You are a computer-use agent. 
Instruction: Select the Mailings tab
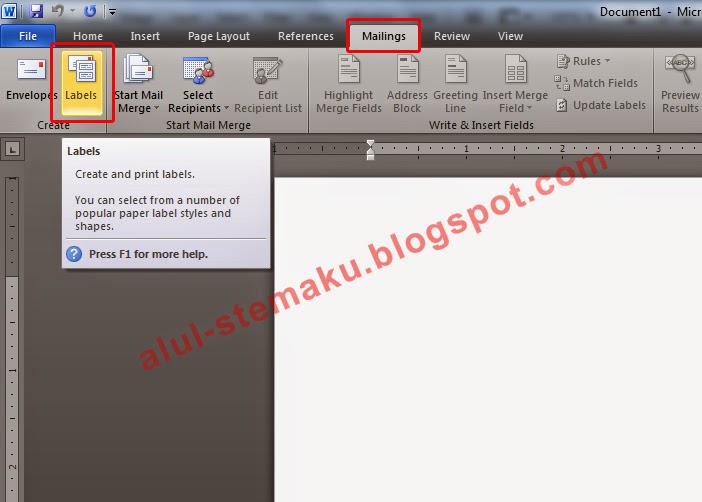384,36
